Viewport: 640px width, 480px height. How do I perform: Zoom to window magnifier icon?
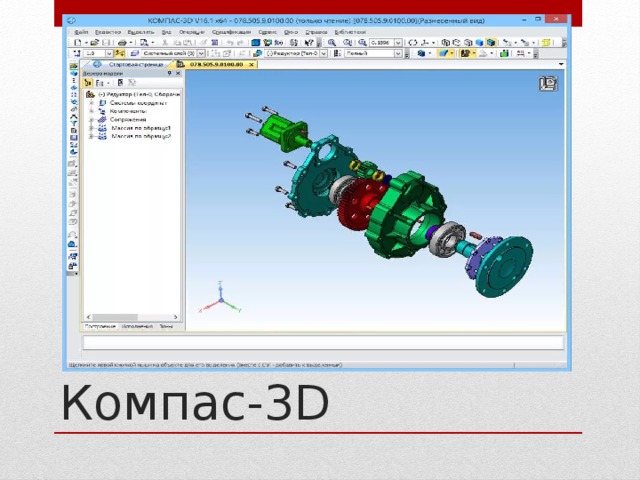(x=332, y=42)
